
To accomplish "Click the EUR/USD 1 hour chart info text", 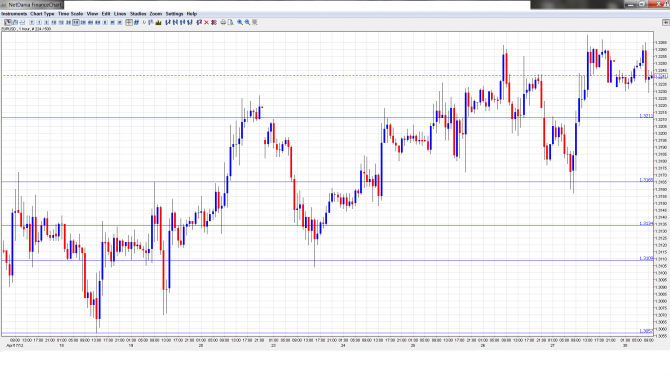I will click(26, 29).
